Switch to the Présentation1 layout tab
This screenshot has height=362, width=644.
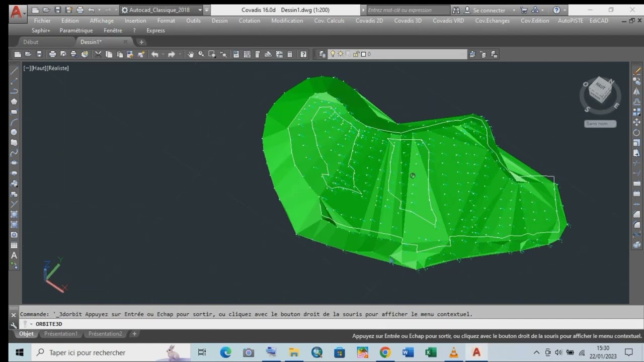point(61,334)
